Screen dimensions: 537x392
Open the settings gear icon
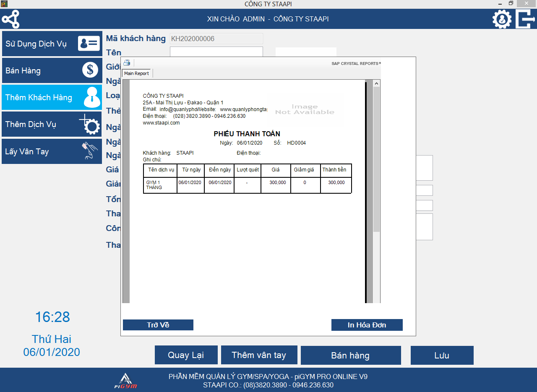pos(502,19)
